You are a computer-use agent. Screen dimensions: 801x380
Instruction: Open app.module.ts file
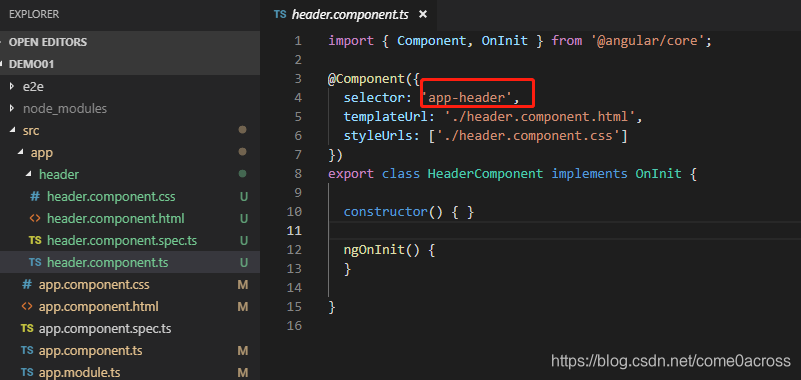tap(80, 373)
